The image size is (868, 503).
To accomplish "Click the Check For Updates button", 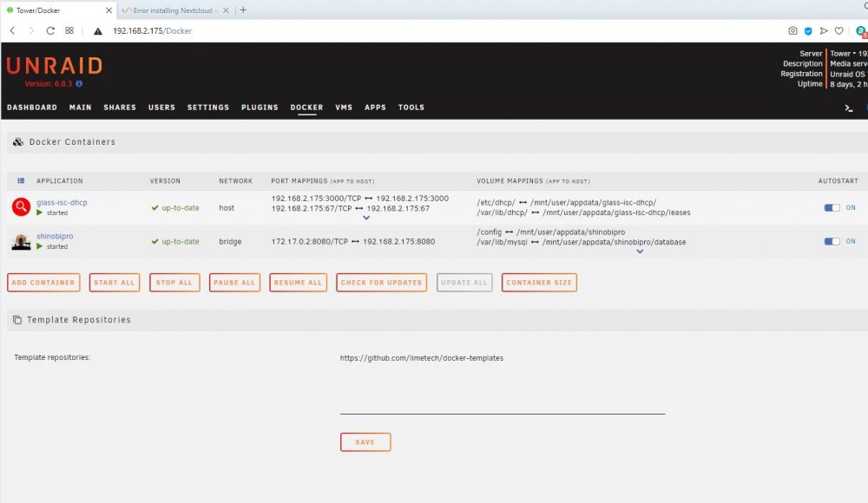I will (x=381, y=282).
